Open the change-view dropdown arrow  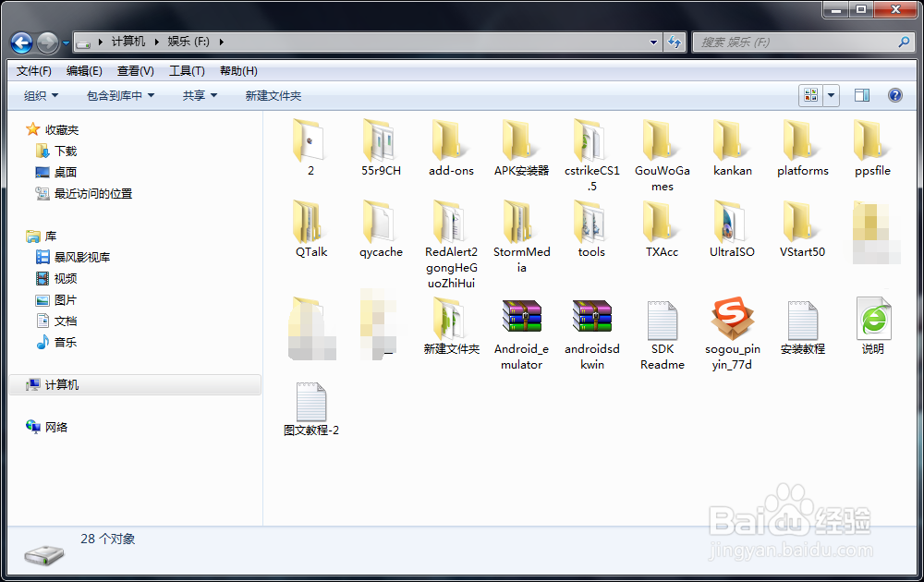tap(830, 94)
